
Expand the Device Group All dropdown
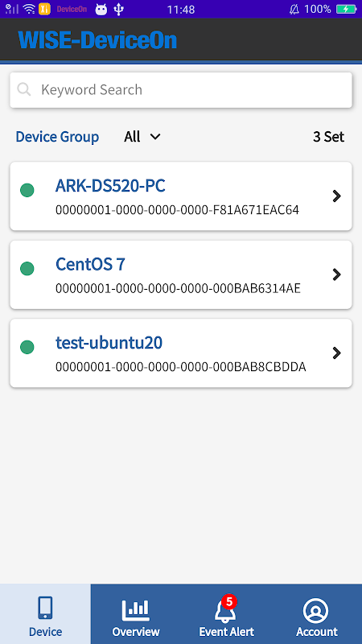[142, 137]
